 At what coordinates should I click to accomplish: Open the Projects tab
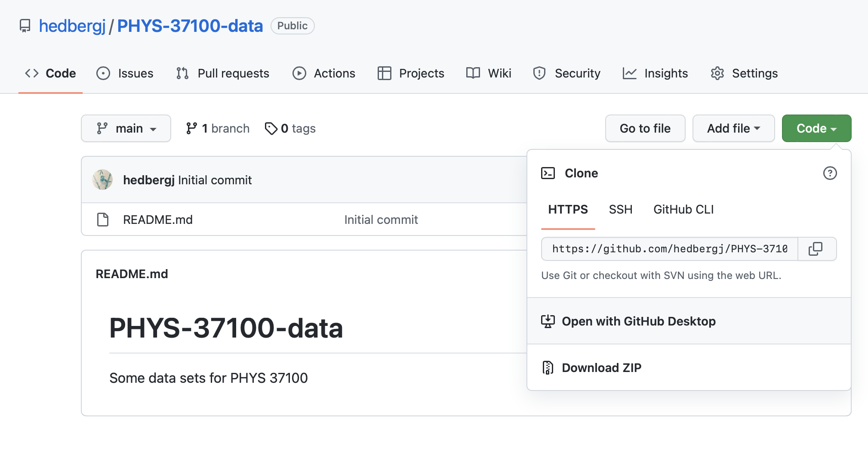tap(411, 73)
